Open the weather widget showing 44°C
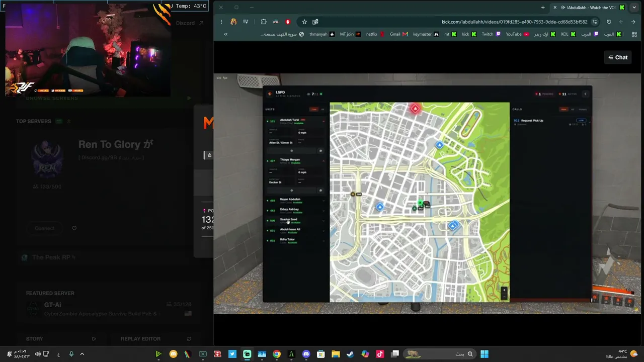The image size is (644, 362). [x=623, y=354]
